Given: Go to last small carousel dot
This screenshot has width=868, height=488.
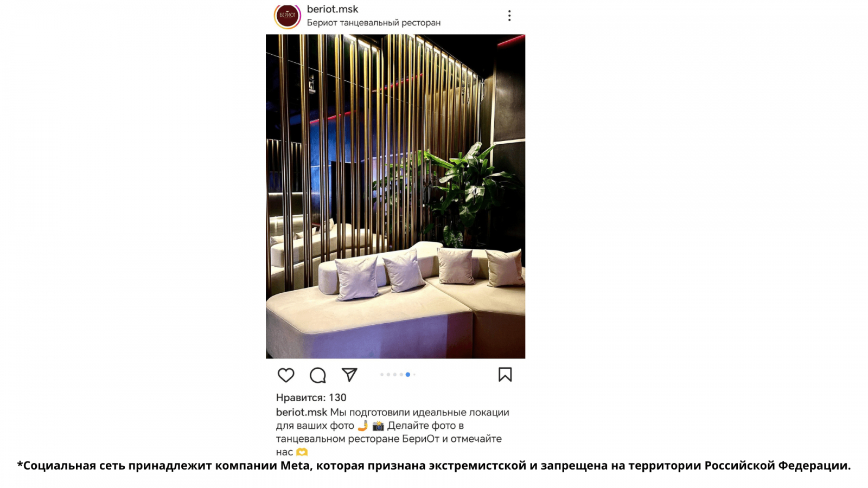Looking at the screenshot, I should [414, 375].
